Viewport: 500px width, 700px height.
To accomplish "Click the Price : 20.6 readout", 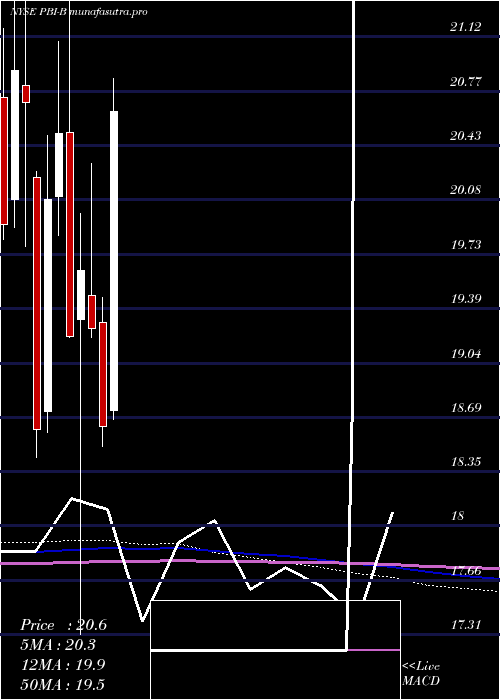I will pyautogui.click(x=63, y=625).
